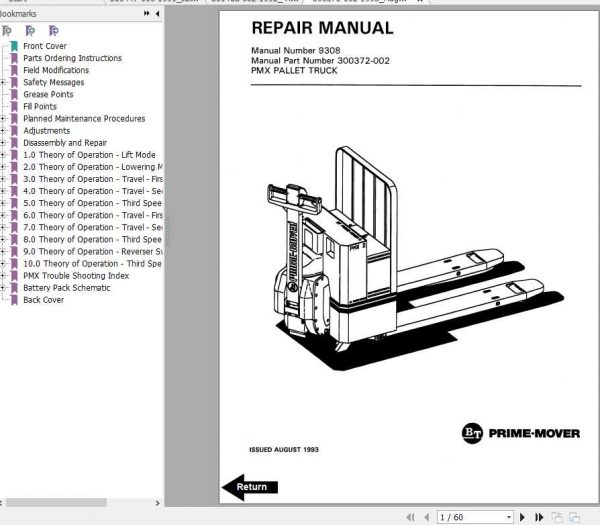
Task: Click the bookmarks panel horizontal scrollbar thumb
Action: (56, 503)
